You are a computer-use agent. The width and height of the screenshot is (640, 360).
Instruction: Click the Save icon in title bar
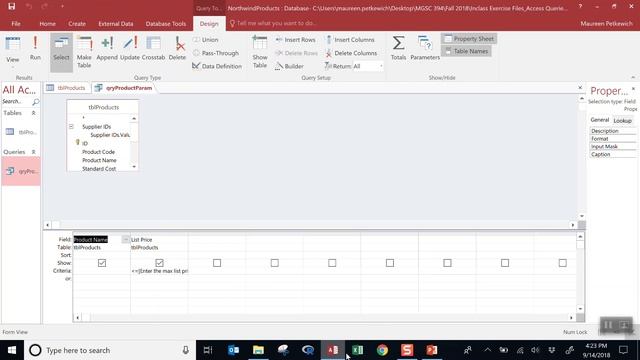click(11, 6)
